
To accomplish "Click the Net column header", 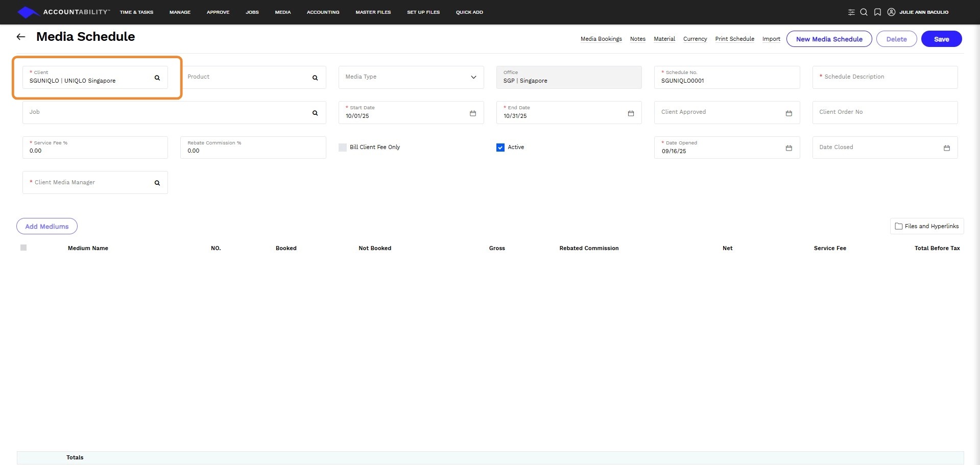I will (727, 248).
